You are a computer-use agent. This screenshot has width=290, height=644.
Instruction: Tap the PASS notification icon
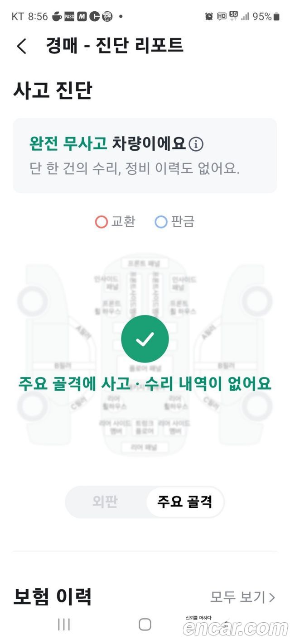tap(69, 17)
